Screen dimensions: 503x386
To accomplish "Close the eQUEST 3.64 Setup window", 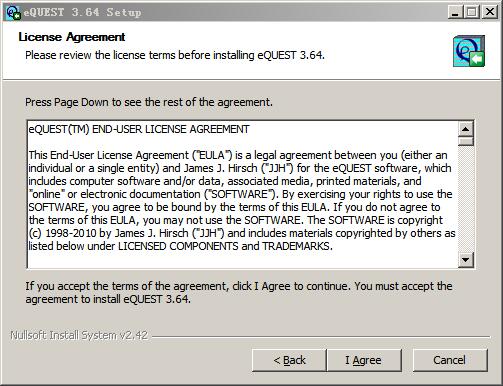I will [x=490, y=12].
